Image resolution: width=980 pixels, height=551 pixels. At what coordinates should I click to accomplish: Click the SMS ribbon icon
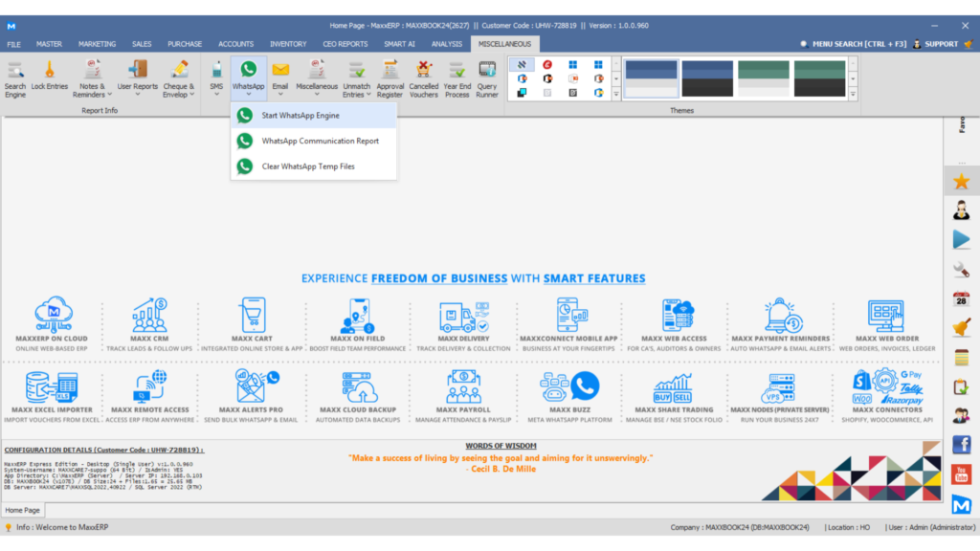coord(216,79)
